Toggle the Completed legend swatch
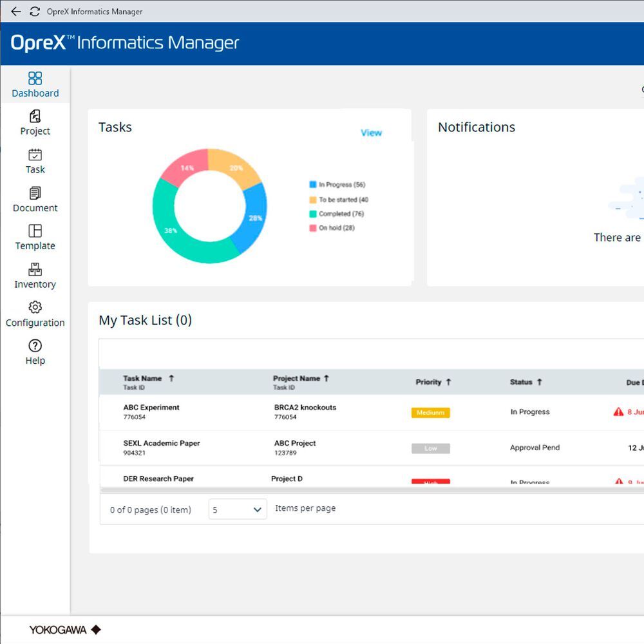The image size is (644, 644). coord(313,214)
